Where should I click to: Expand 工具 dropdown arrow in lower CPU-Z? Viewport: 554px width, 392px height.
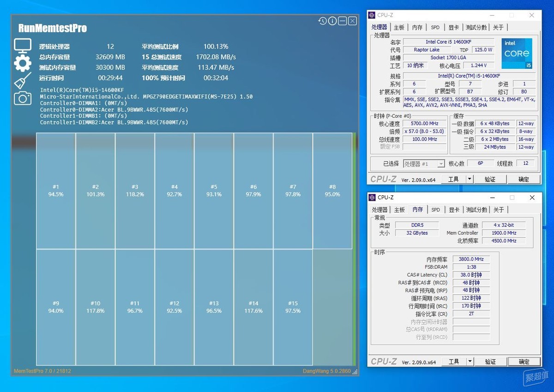pos(470,362)
